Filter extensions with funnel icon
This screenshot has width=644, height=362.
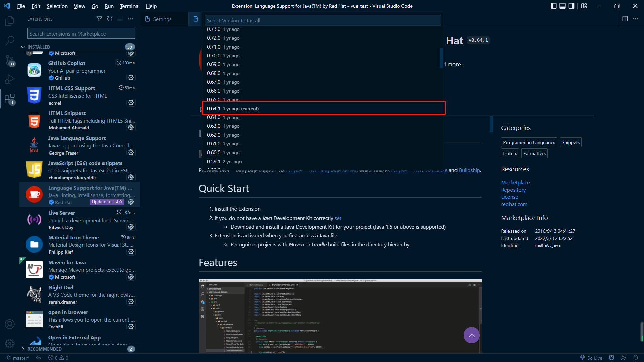99,19
